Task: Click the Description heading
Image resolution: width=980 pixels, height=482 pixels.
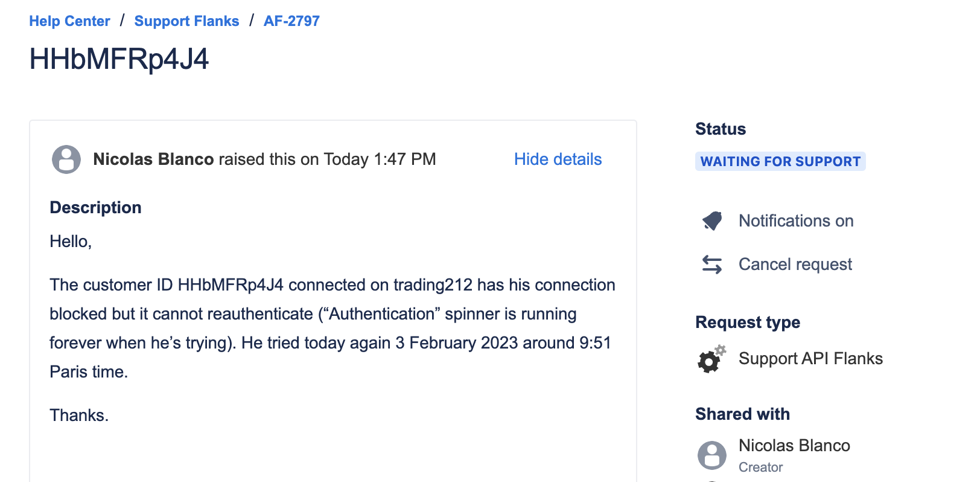Action: point(95,208)
